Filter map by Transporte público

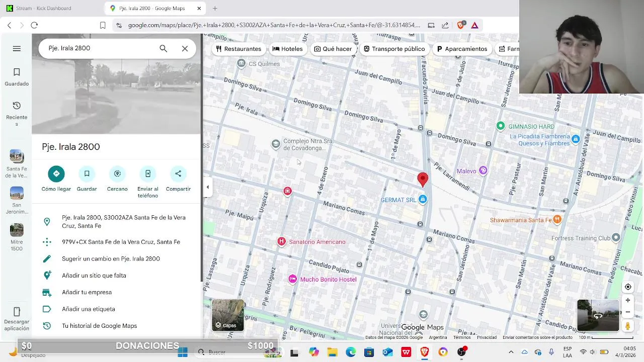pyautogui.click(x=394, y=49)
